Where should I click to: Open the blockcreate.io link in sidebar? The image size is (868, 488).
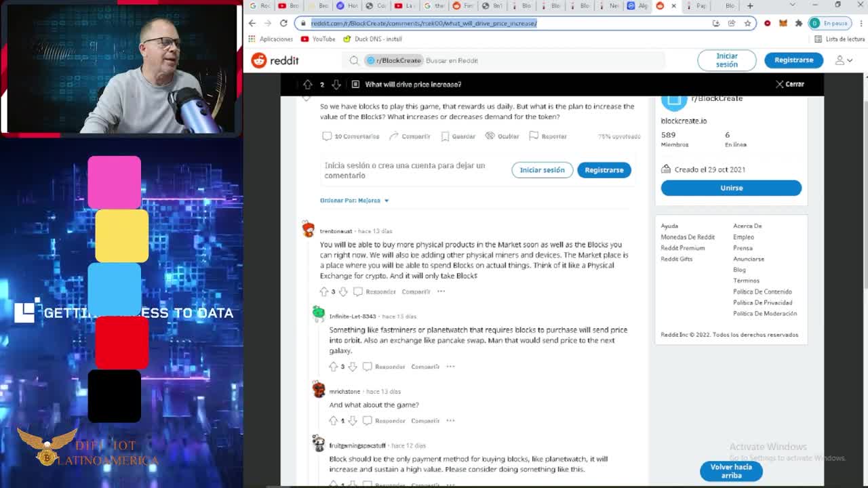(684, 121)
